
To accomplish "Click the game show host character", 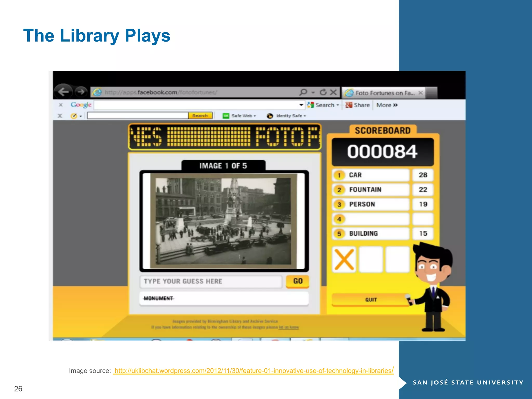I will (433, 287).
